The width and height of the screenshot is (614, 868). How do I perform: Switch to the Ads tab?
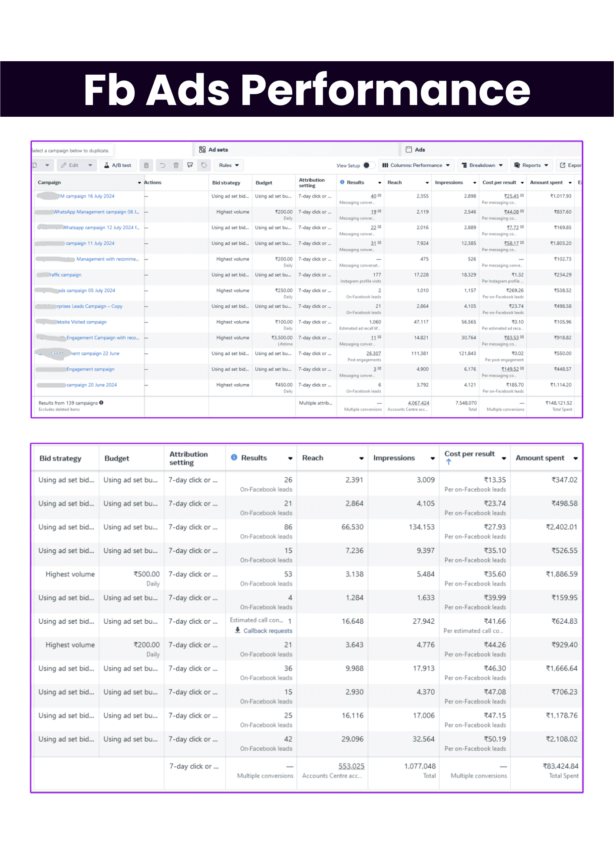point(420,150)
